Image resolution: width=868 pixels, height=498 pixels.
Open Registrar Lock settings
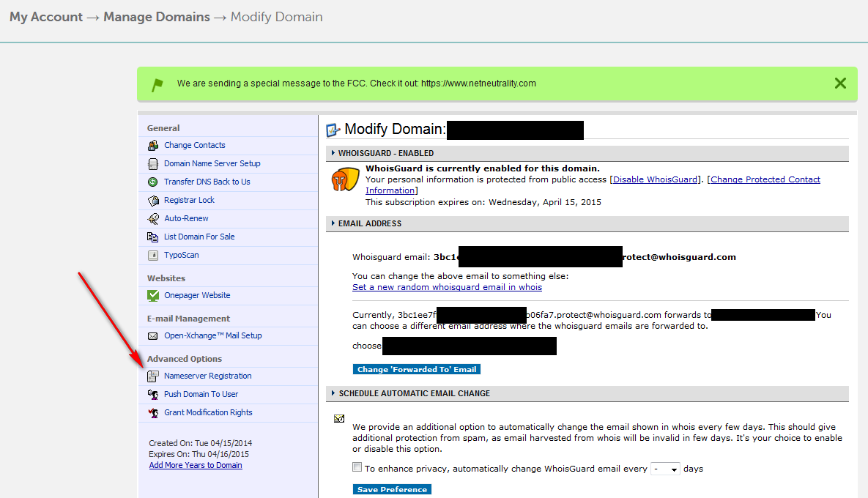(189, 200)
